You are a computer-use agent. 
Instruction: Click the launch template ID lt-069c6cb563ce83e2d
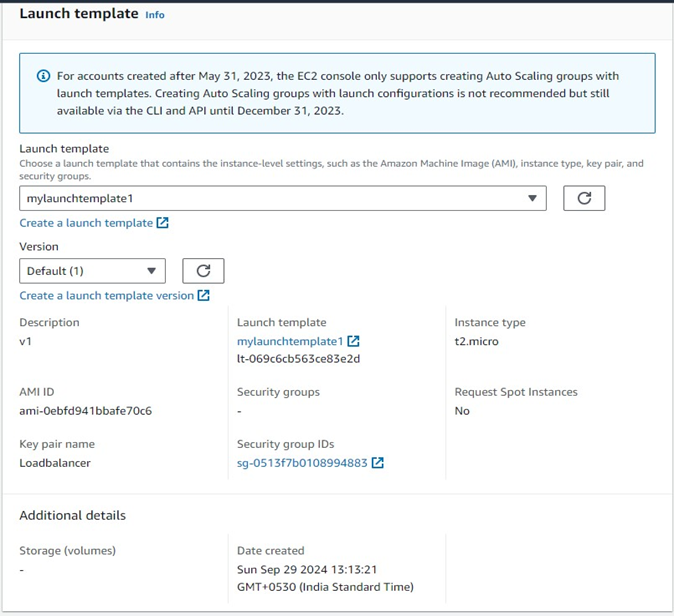click(298, 359)
